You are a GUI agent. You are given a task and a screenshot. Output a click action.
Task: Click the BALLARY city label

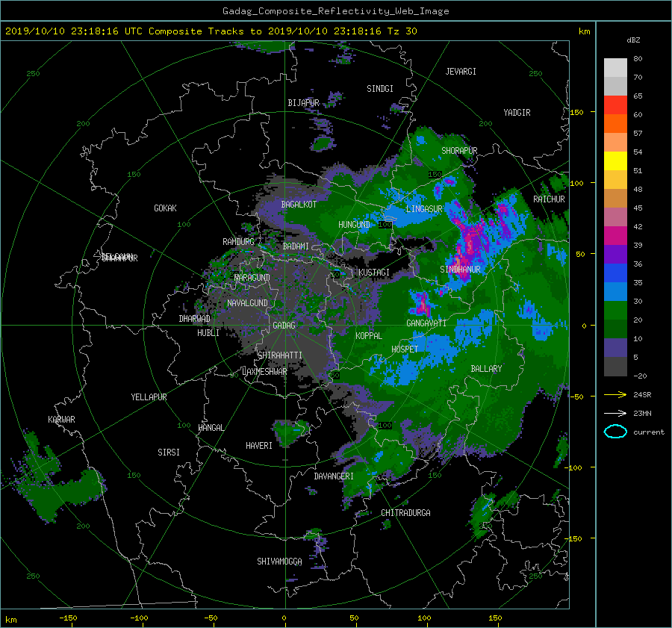tap(486, 369)
